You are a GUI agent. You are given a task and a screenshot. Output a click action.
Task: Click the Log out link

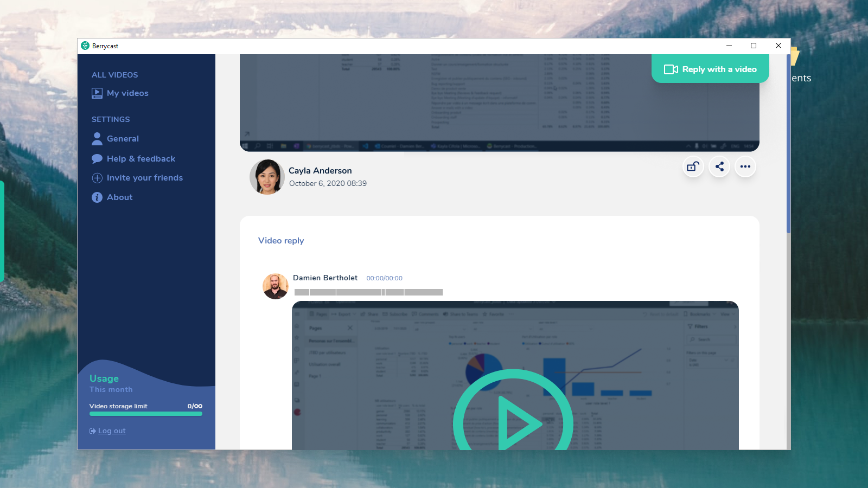[112, 431]
